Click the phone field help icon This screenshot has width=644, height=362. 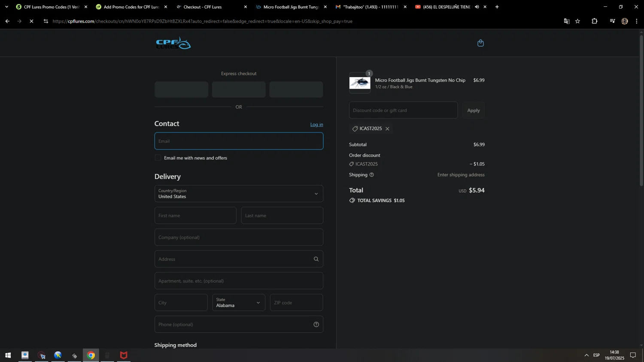click(316, 324)
